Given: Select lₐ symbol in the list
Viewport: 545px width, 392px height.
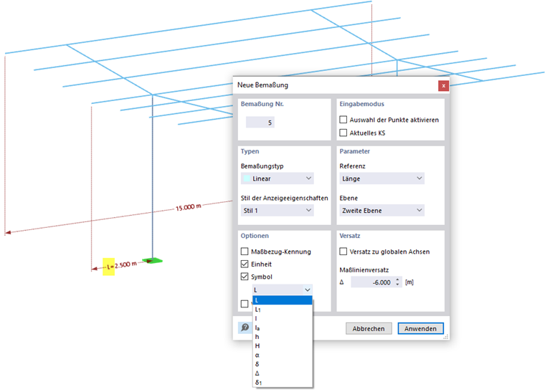Looking at the screenshot, I should pos(283,328).
